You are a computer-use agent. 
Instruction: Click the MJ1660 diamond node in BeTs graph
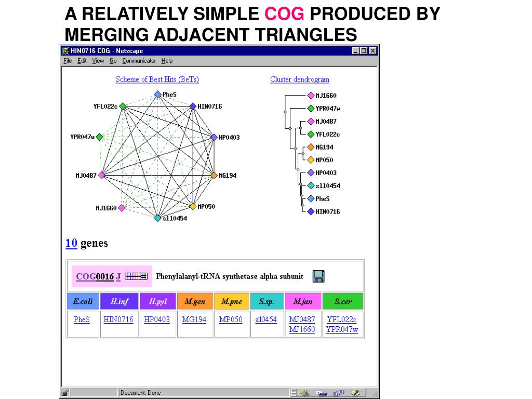point(122,208)
